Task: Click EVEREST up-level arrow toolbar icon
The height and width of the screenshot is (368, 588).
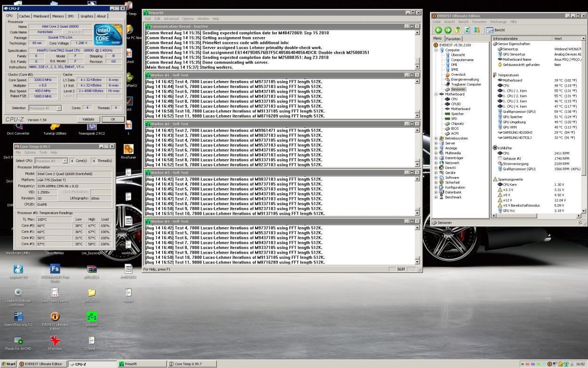Action: pos(458,30)
